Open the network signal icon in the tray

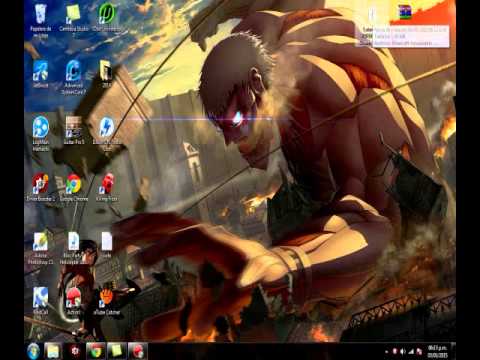pos(411,351)
